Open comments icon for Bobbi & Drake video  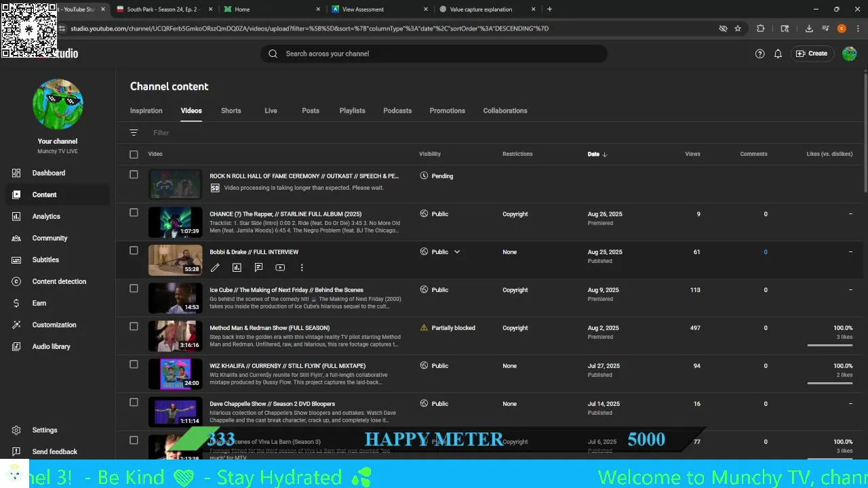point(258,268)
